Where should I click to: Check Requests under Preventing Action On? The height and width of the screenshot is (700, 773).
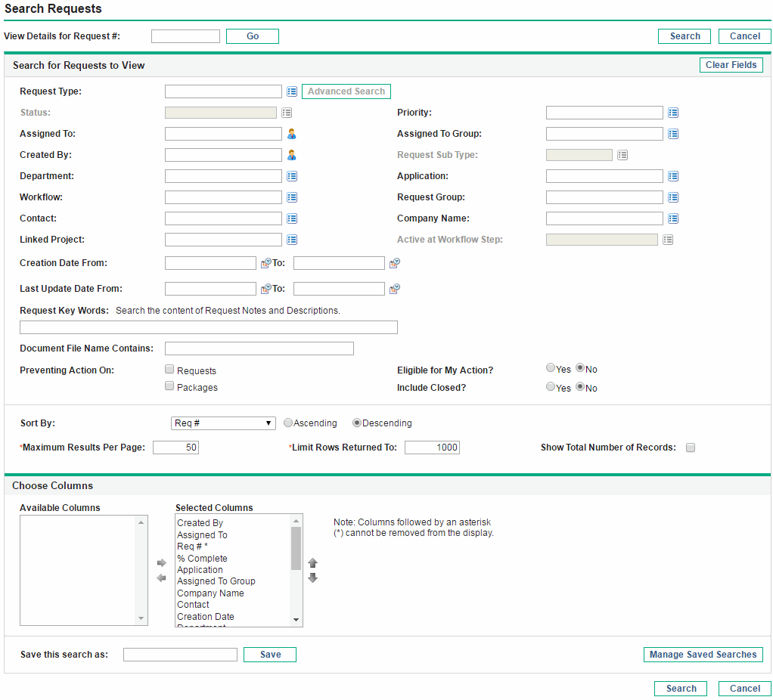click(169, 368)
